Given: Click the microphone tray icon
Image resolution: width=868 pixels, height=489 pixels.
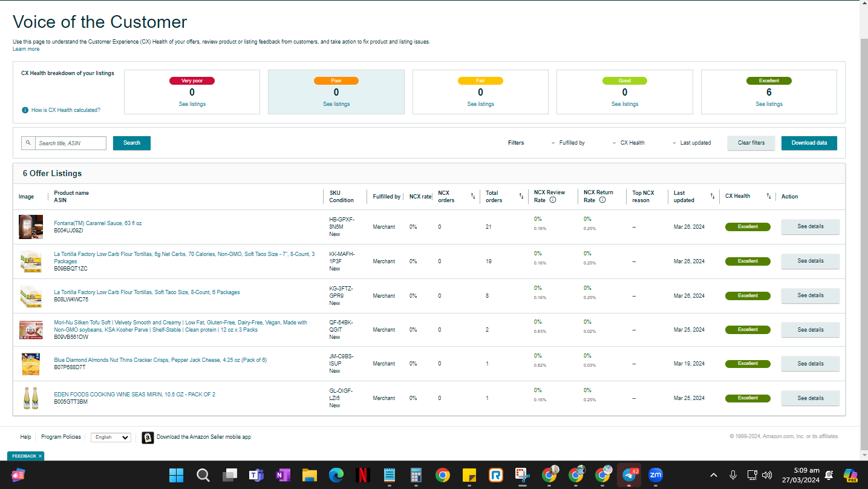Looking at the screenshot, I should pos(733,475).
